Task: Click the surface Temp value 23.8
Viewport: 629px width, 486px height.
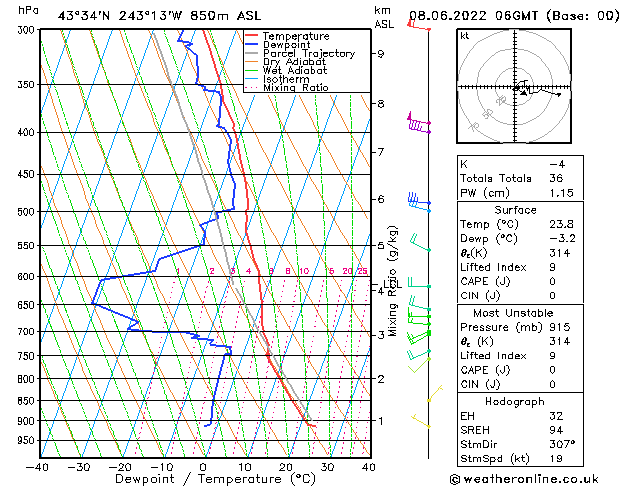Action: pyautogui.click(x=562, y=224)
